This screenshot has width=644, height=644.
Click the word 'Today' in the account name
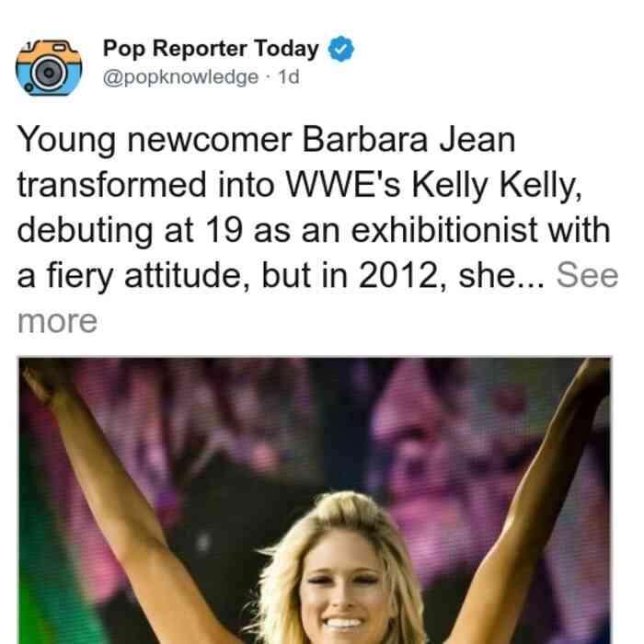(x=286, y=49)
